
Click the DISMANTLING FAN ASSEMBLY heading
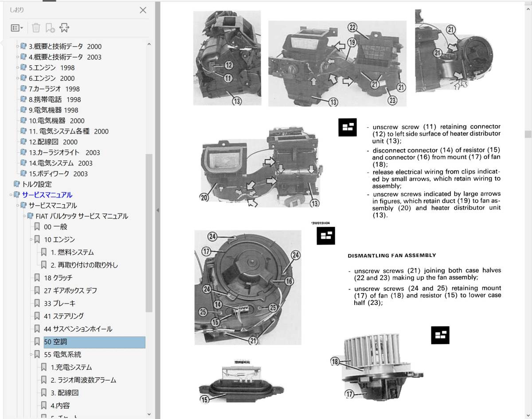pyautogui.click(x=392, y=256)
